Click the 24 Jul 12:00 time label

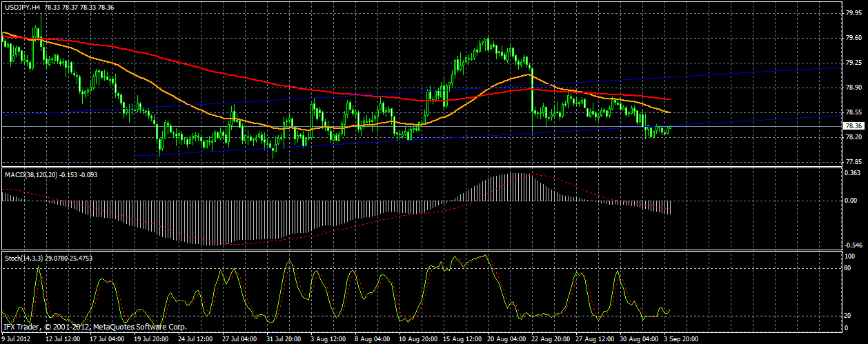pos(194,339)
